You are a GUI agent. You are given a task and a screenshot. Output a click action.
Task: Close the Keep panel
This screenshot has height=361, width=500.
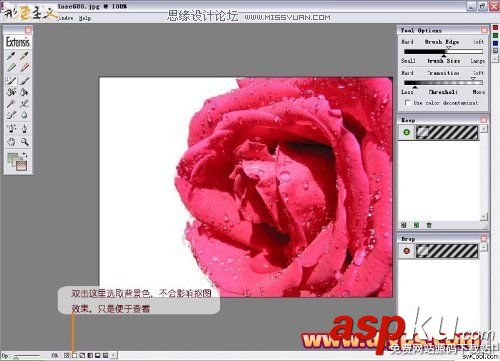tap(484, 120)
